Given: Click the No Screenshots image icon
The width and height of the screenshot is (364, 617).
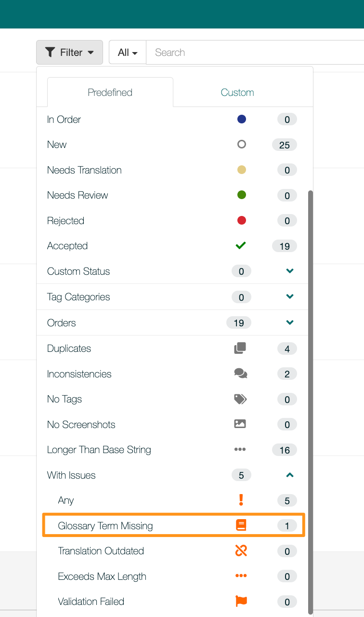Looking at the screenshot, I should pos(240,424).
